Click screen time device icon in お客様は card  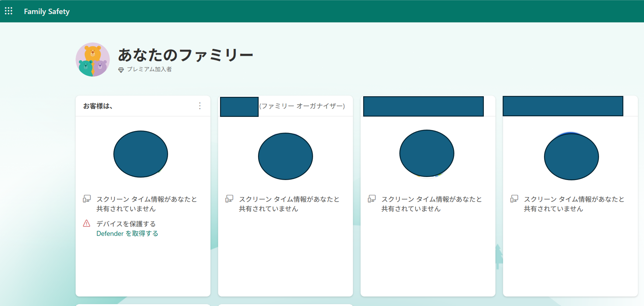[x=87, y=199]
